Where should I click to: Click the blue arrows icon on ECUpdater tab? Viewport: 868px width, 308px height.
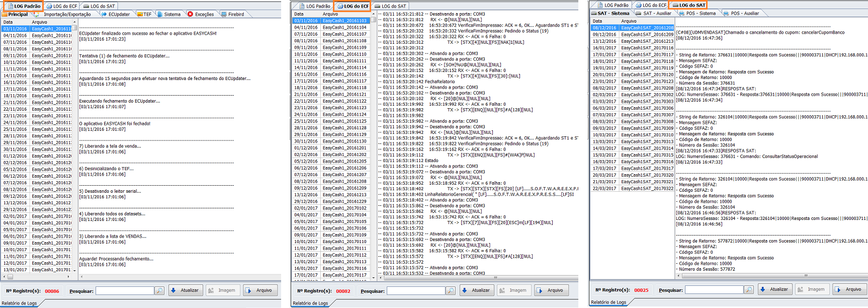coord(104,14)
